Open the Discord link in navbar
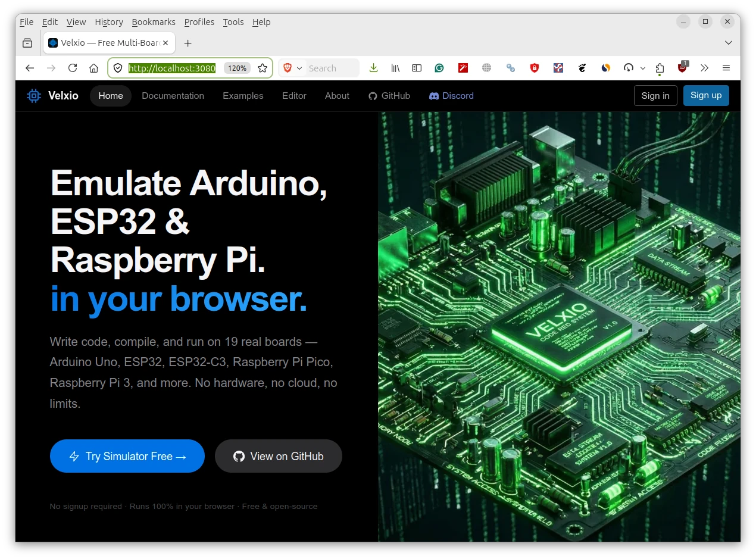Image resolution: width=756 pixels, height=559 pixels. [x=451, y=96]
